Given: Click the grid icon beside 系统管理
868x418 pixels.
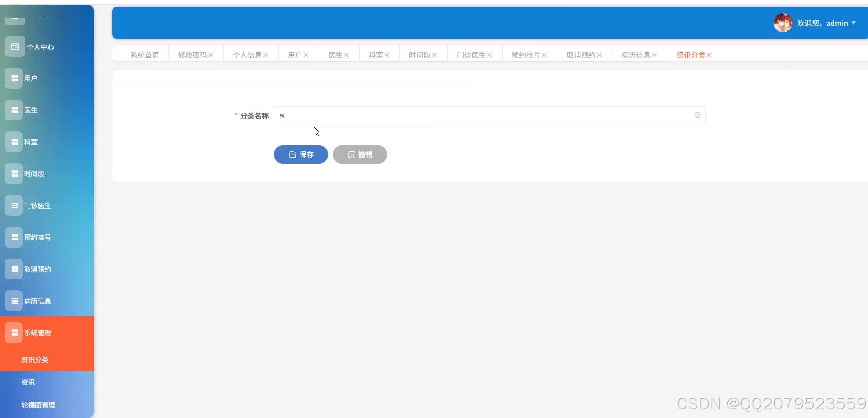Looking at the screenshot, I should click(x=15, y=333).
